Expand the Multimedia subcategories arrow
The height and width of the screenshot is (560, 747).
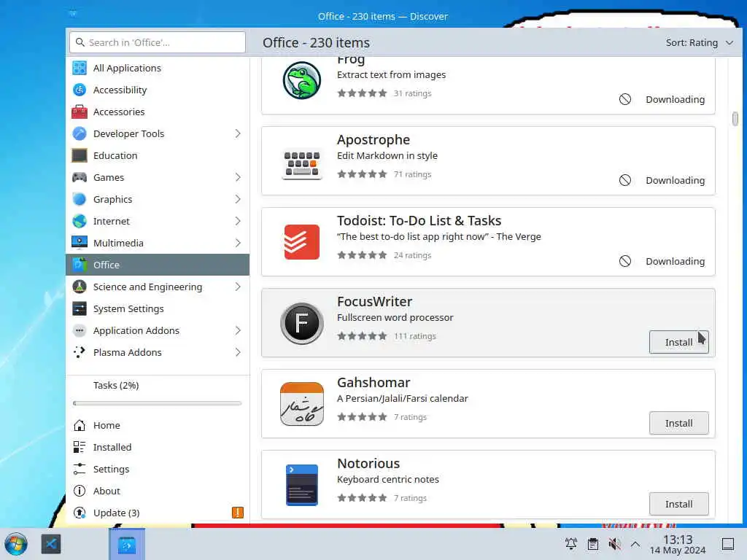[238, 243]
